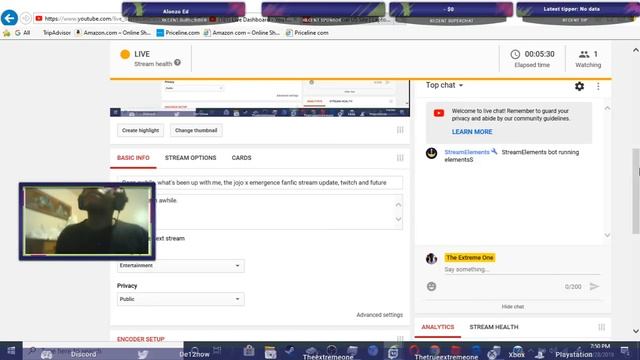Switch to the Basic Info tab

coord(133,158)
